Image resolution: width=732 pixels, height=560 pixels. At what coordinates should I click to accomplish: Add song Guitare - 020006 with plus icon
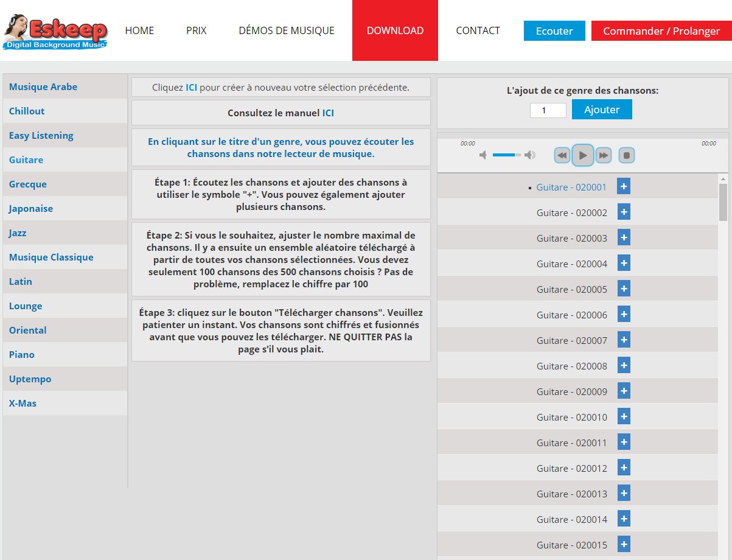click(x=624, y=314)
